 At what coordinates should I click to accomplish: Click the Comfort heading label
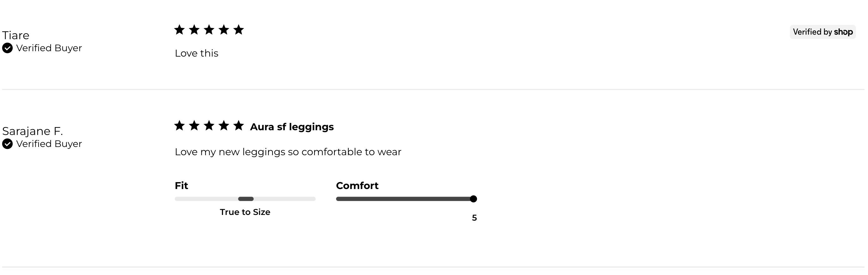click(x=357, y=186)
